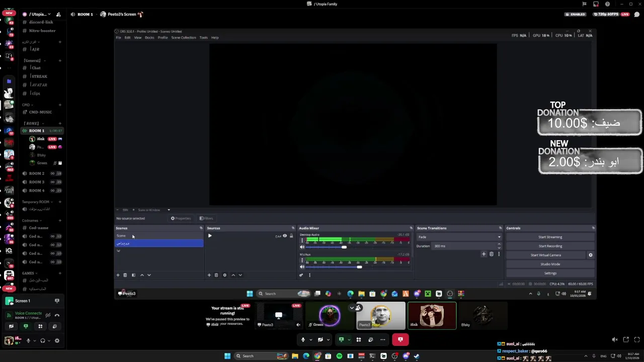Mute the Desktop Audio speaker icon

[302, 247]
